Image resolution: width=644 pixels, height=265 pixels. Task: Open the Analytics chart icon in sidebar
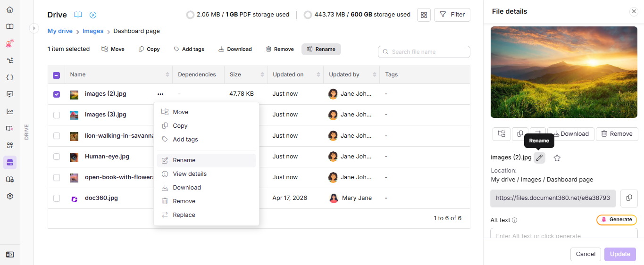point(9,111)
